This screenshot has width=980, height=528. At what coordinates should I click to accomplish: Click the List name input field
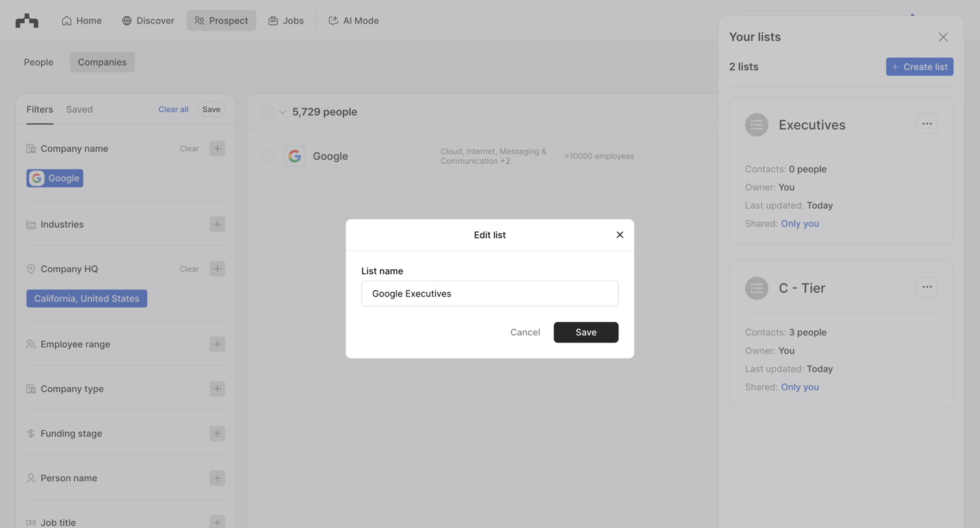pyautogui.click(x=490, y=294)
